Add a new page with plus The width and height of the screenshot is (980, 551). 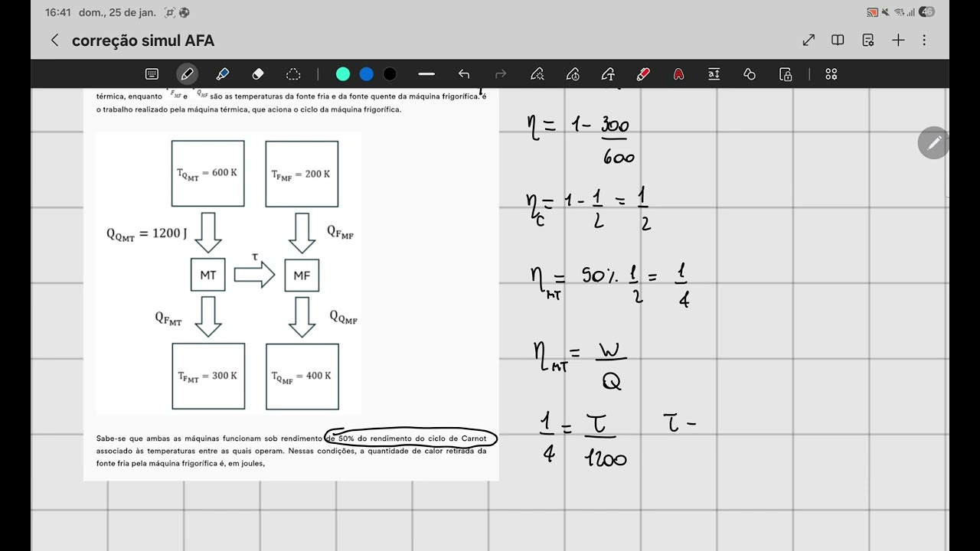(x=898, y=41)
